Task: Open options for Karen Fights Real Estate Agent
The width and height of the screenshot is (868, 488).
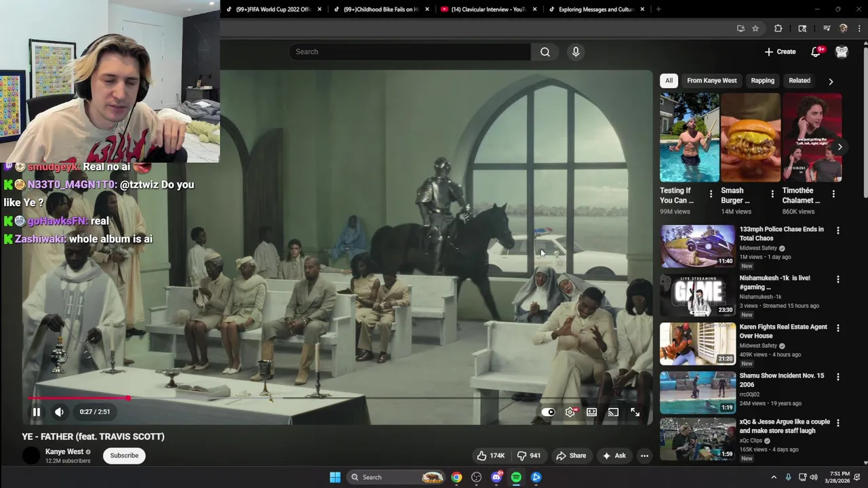Action: (x=838, y=328)
